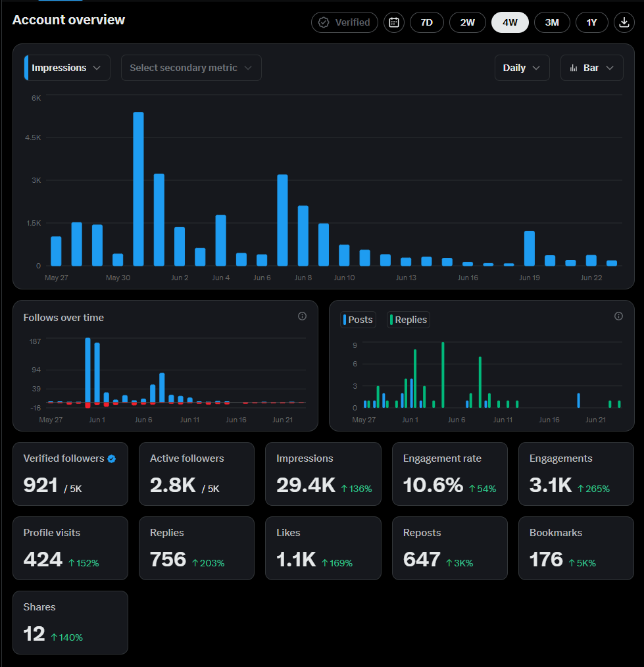Click the 152% profile visits change value
The image size is (644, 667).
(x=84, y=563)
